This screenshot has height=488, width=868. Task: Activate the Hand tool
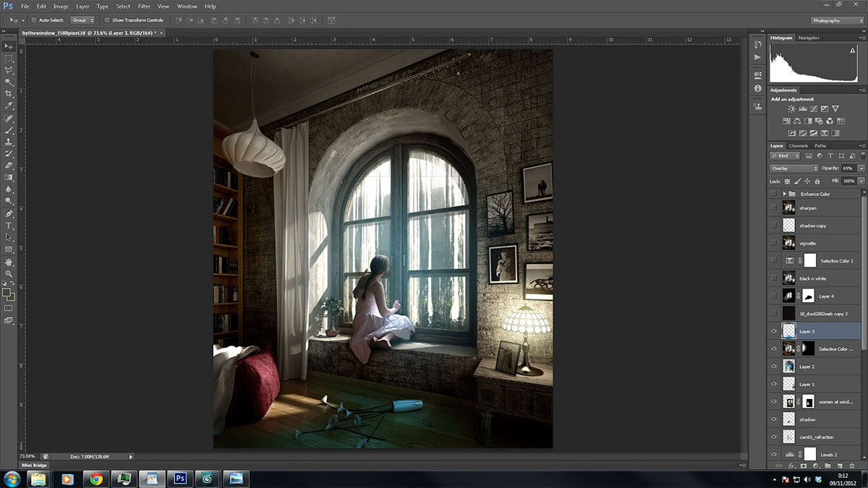(9, 261)
